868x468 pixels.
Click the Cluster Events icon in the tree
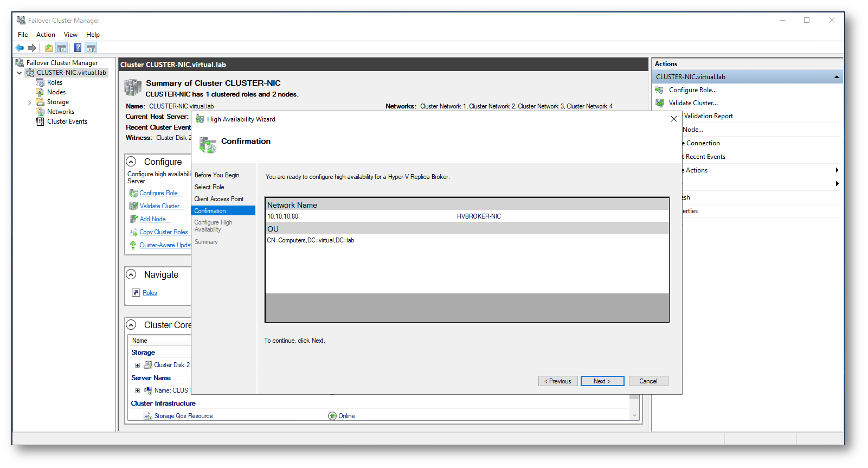pyautogui.click(x=40, y=121)
